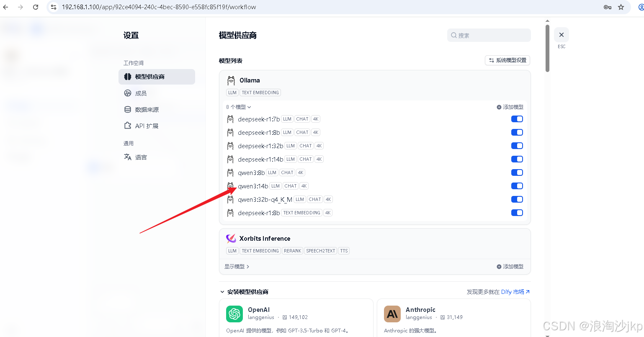The image size is (644, 337).
Task: Click the SPEECH2TEXT tag under Xorbits Inference
Action: click(x=321, y=251)
